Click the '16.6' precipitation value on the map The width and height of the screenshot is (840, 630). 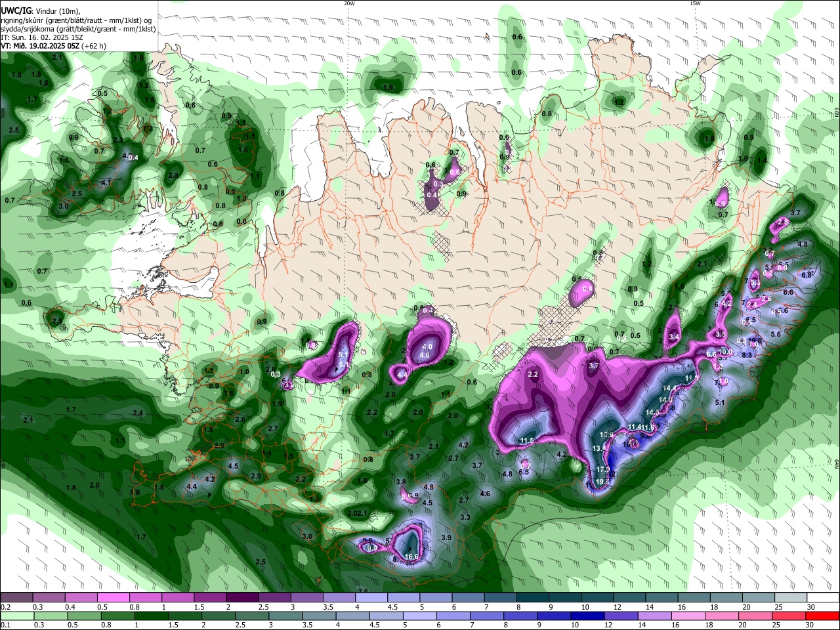point(411,556)
